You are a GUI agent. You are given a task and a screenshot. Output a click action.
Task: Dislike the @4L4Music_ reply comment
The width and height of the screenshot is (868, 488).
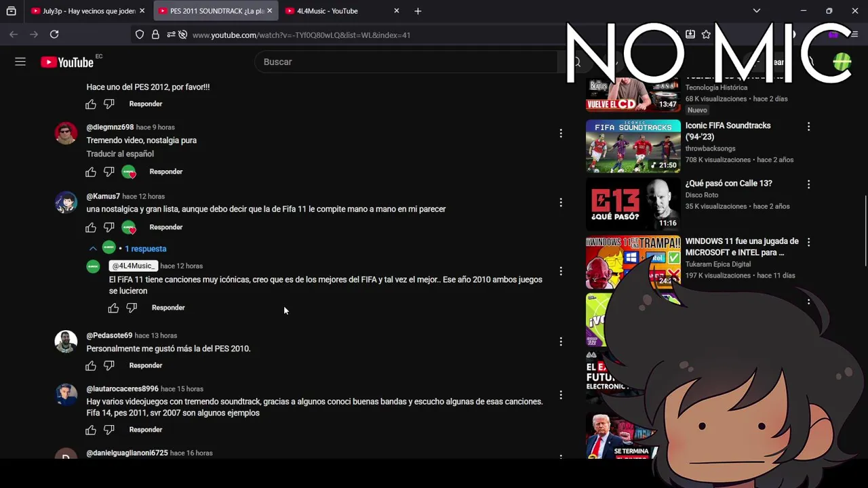[x=132, y=308]
